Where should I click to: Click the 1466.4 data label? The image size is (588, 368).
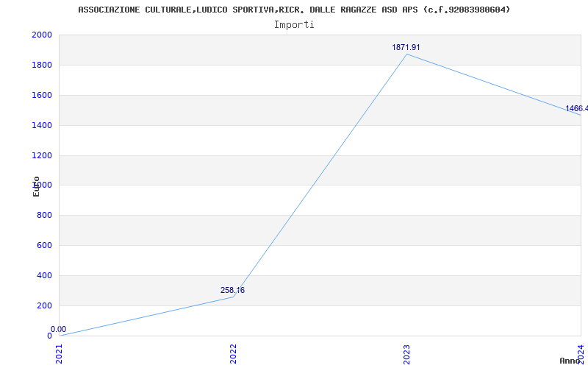click(577, 108)
